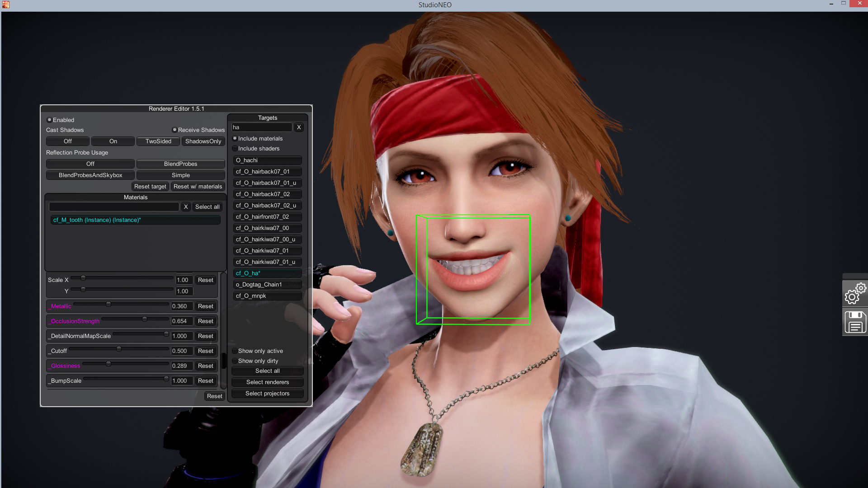Click the bottom Reset button
868x488 pixels.
click(214, 396)
